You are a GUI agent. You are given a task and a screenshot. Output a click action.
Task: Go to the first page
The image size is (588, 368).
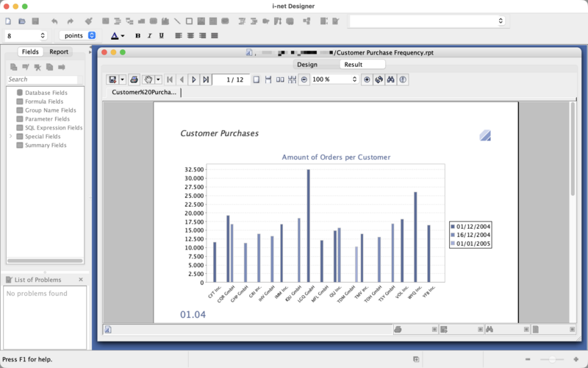170,79
